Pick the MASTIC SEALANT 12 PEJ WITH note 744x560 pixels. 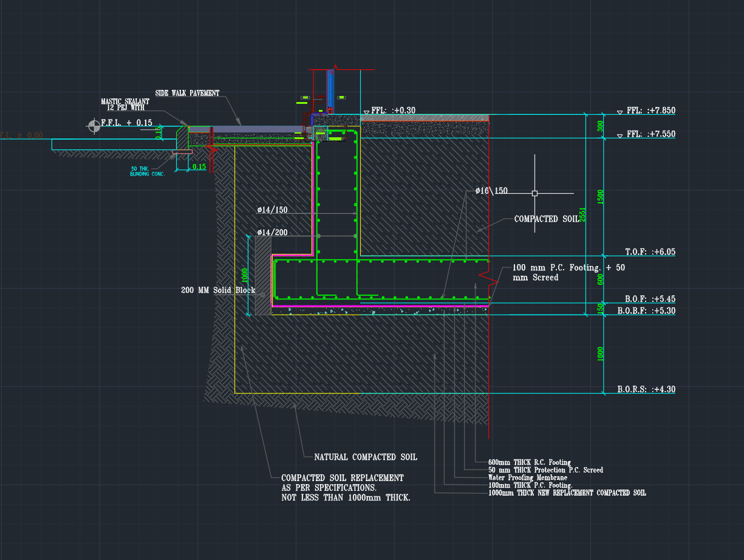click(126, 104)
